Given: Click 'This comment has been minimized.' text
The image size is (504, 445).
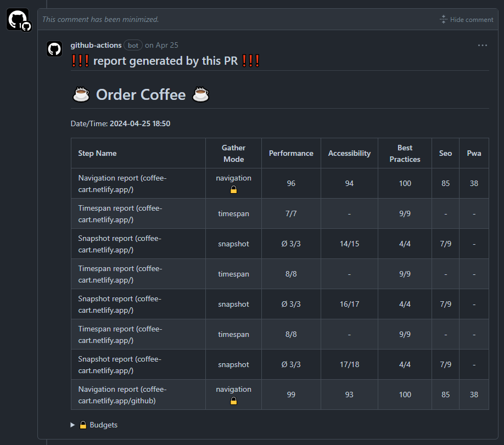Looking at the screenshot, I should (x=100, y=20).
